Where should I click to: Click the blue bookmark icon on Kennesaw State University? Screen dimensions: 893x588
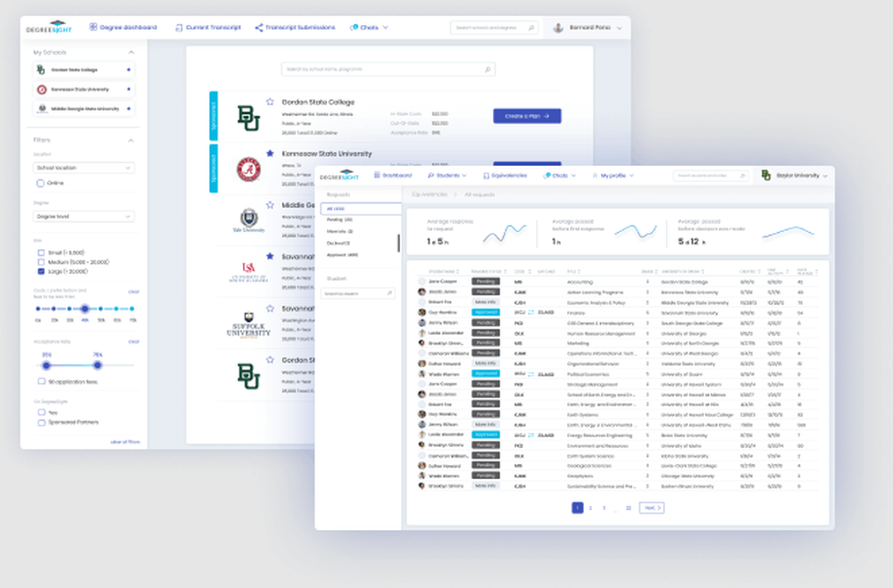(270, 153)
